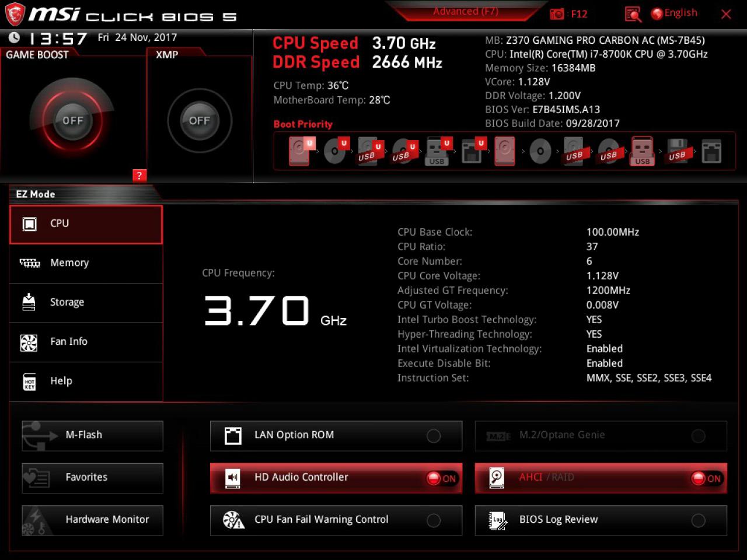747x560 pixels.
Task: Select the UEFI hard disk boot device icon
Action: click(301, 151)
